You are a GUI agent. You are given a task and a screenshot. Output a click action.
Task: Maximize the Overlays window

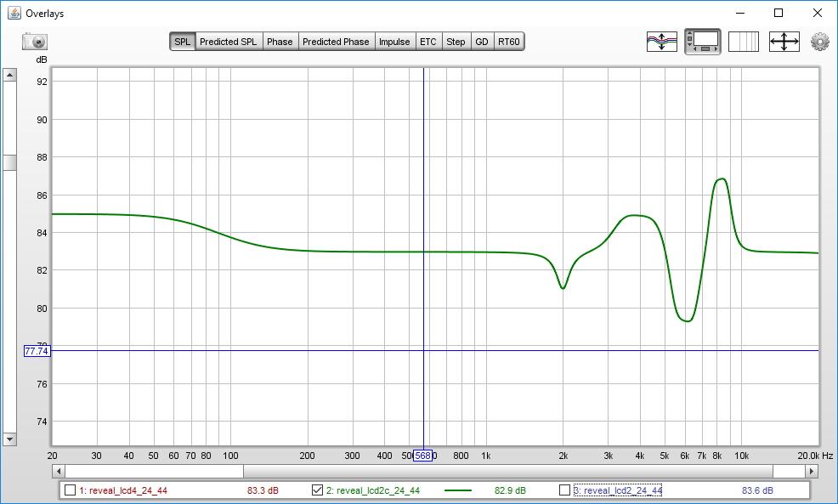point(779,13)
